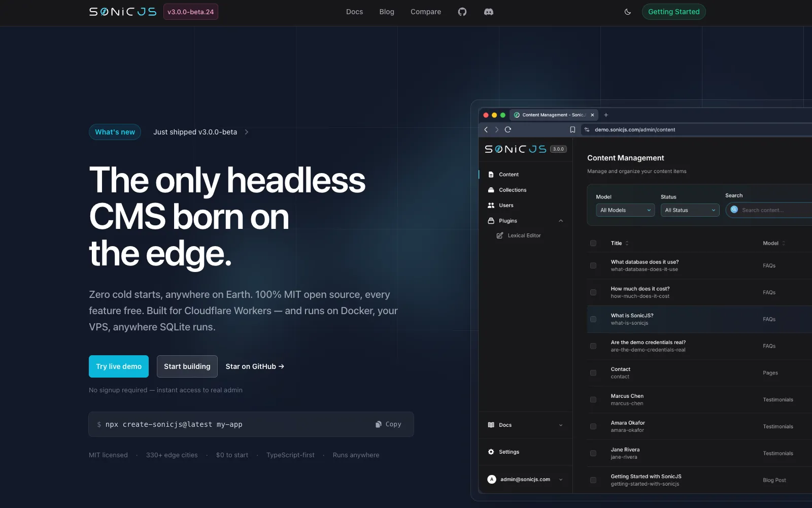Click the Blog Post model cell
This screenshot has height=508, width=812.
pos(774,480)
